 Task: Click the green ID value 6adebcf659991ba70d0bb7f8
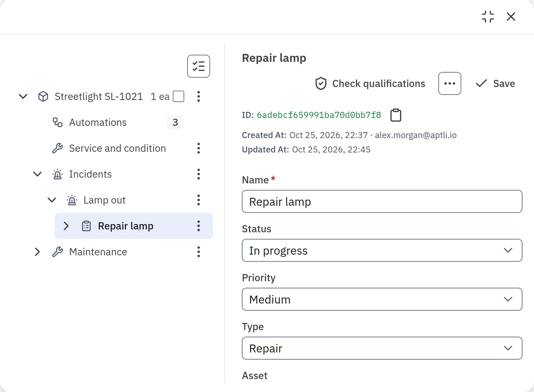pyautogui.click(x=319, y=115)
